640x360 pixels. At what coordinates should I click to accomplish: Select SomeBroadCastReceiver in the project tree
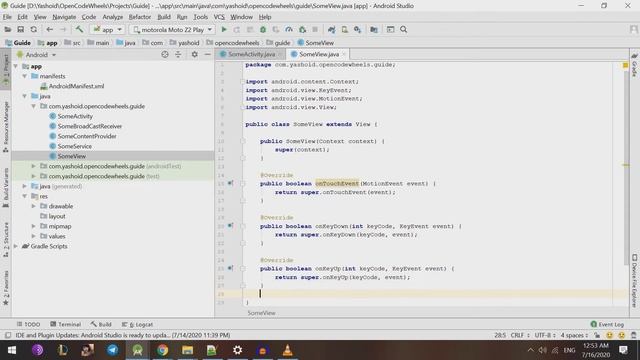90,126
